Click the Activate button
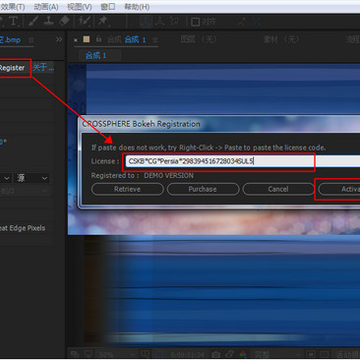The height and width of the screenshot is (360, 360). click(339, 189)
